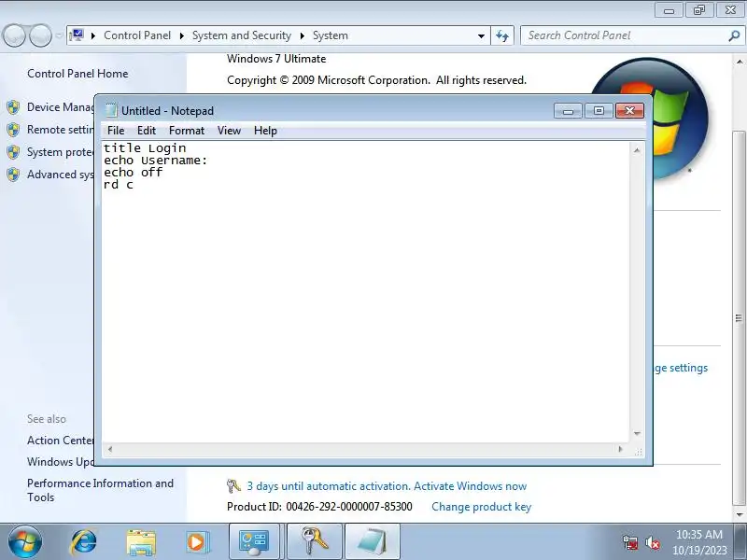Open the Notepad File menu

[116, 131]
